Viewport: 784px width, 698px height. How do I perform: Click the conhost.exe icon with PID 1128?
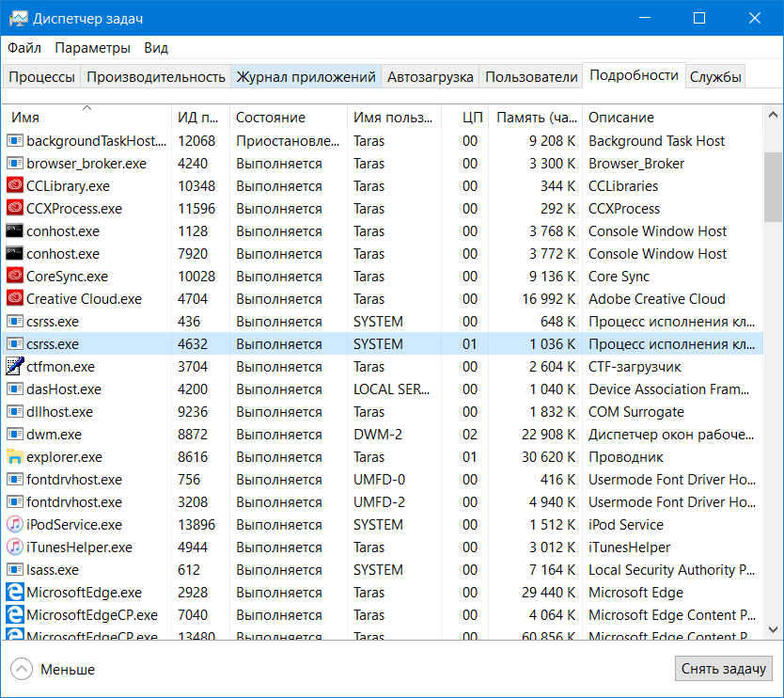point(14,230)
